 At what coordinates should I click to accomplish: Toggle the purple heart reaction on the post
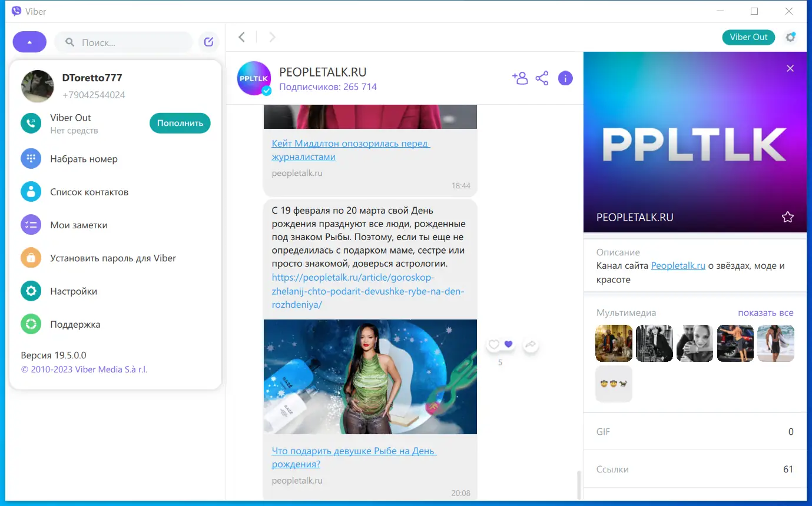pyautogui.click(x=508, y=344)
